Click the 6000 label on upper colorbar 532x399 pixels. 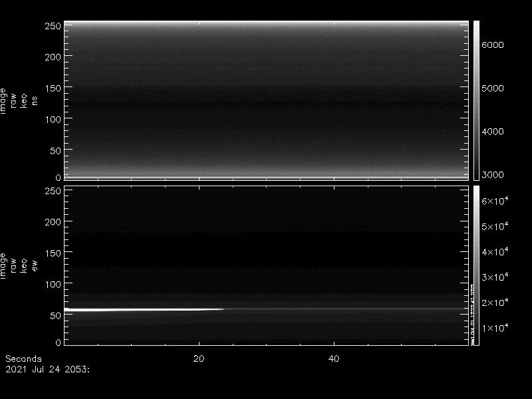pyautogui.click(x=493, y=45)
